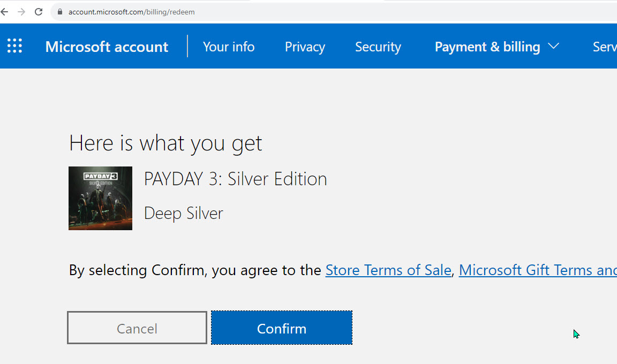Screen dimensions: 617x364
Task: Cancel the code redemption
Action: tap(137, 328)
